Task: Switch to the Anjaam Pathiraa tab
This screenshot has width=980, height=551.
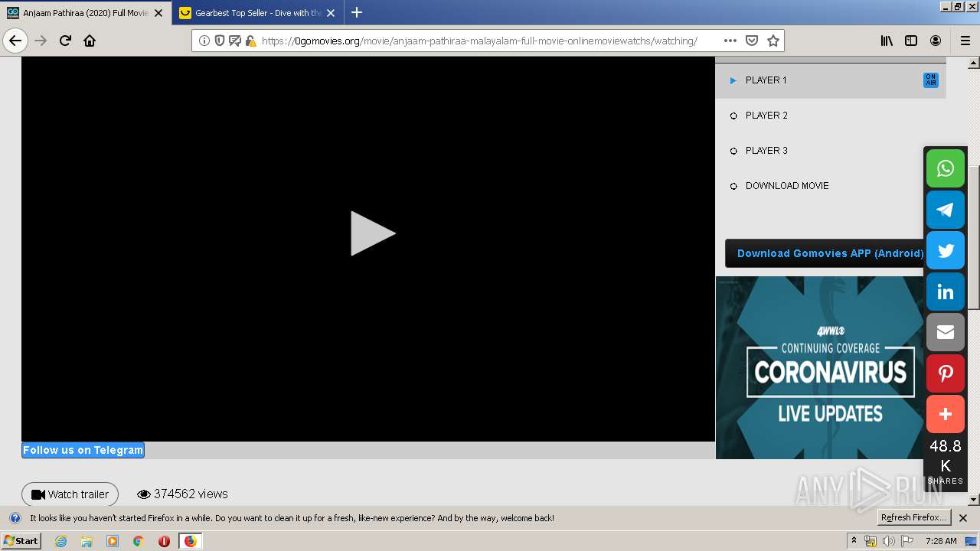Action: click(x=85, y=13)
